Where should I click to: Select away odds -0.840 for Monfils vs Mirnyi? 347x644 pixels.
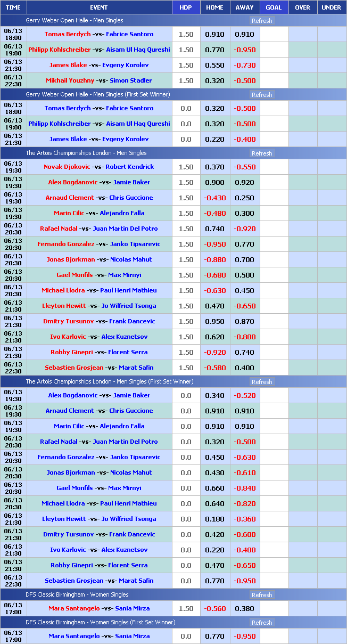244,488
